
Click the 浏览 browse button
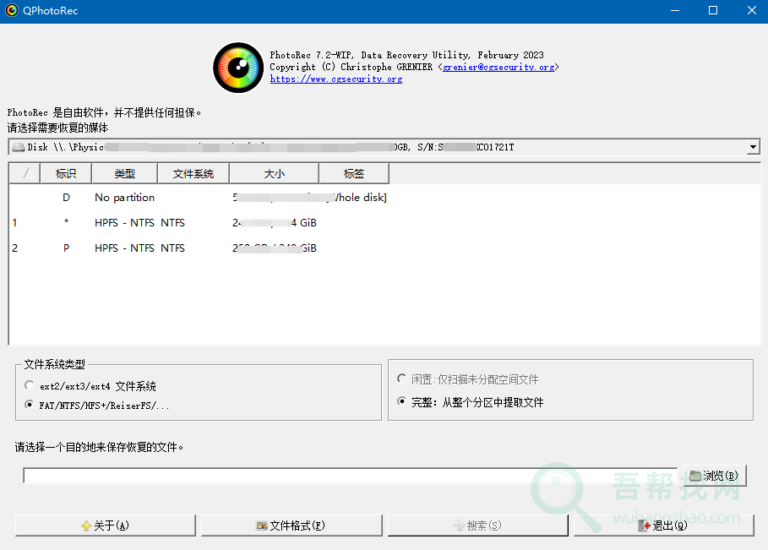click(x=712, y=475)
